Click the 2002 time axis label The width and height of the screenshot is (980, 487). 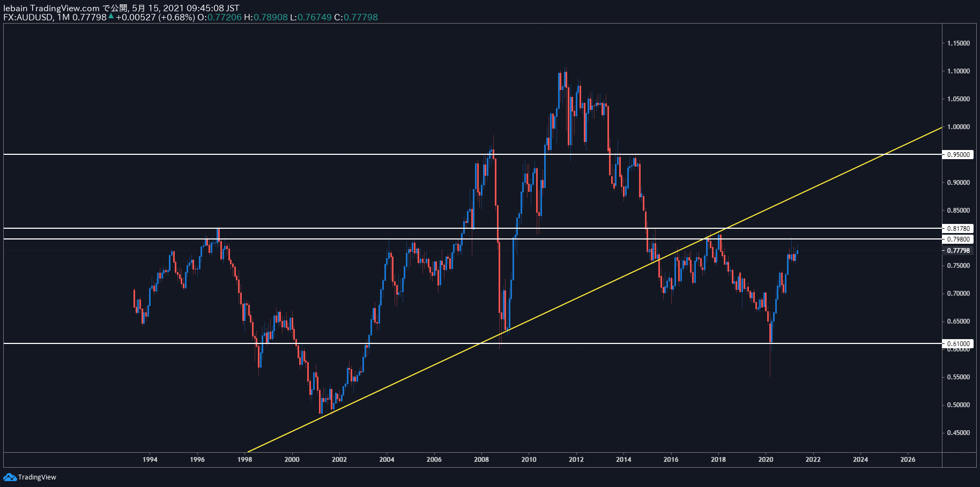[339, 459]
